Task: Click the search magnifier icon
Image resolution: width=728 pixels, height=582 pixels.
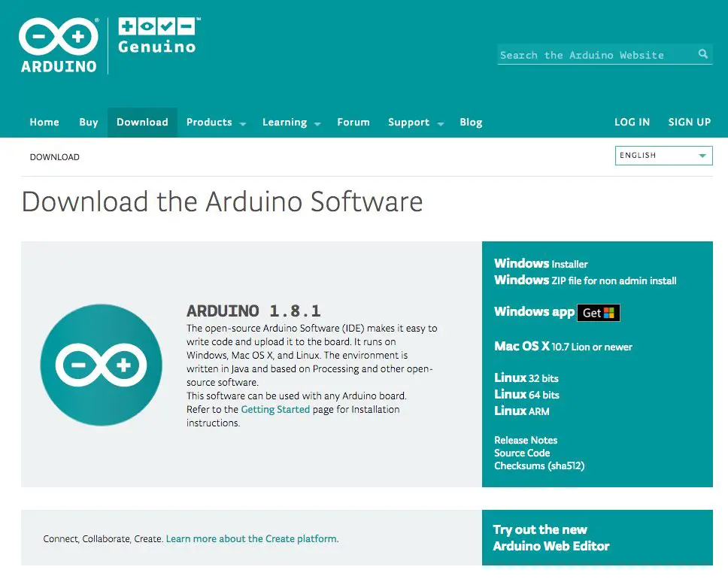Action: tap(703, 54)
